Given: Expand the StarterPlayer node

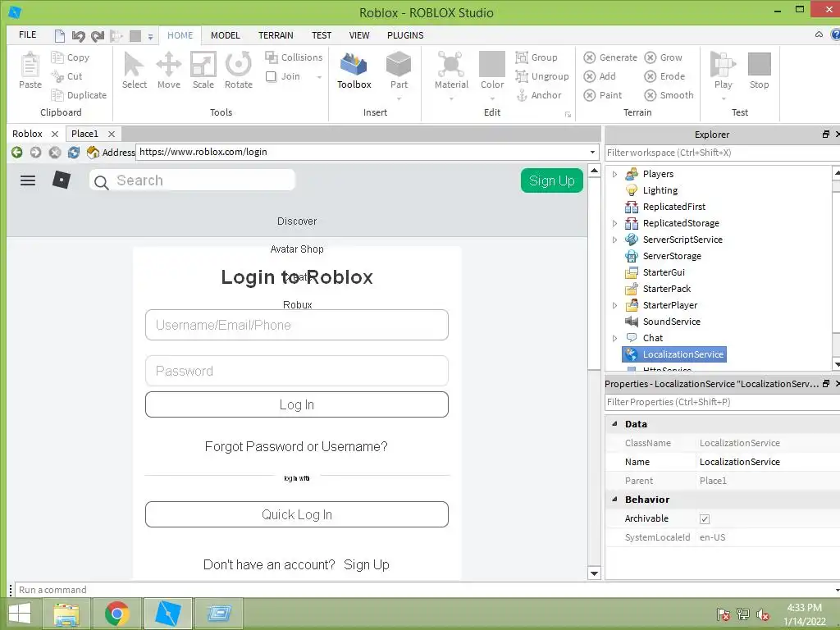Looking at the screenshot, I should (614, 305).
